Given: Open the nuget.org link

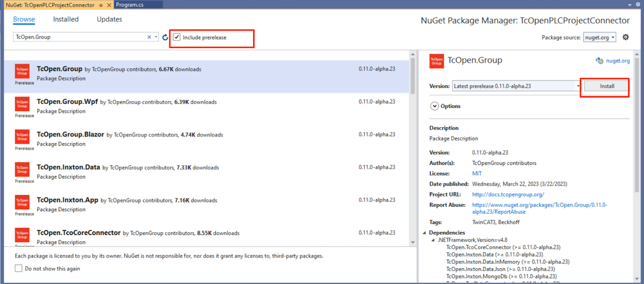Looking at the screenshot, I should click(618, 61).
